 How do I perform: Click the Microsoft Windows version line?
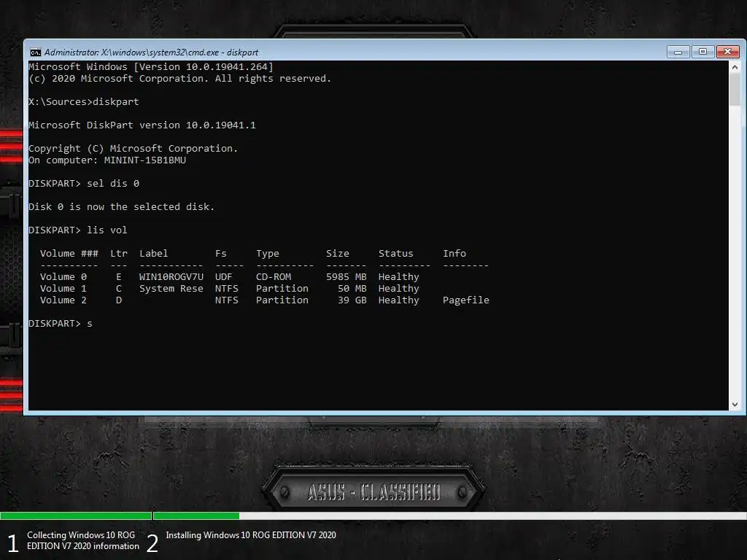[151, 66]
